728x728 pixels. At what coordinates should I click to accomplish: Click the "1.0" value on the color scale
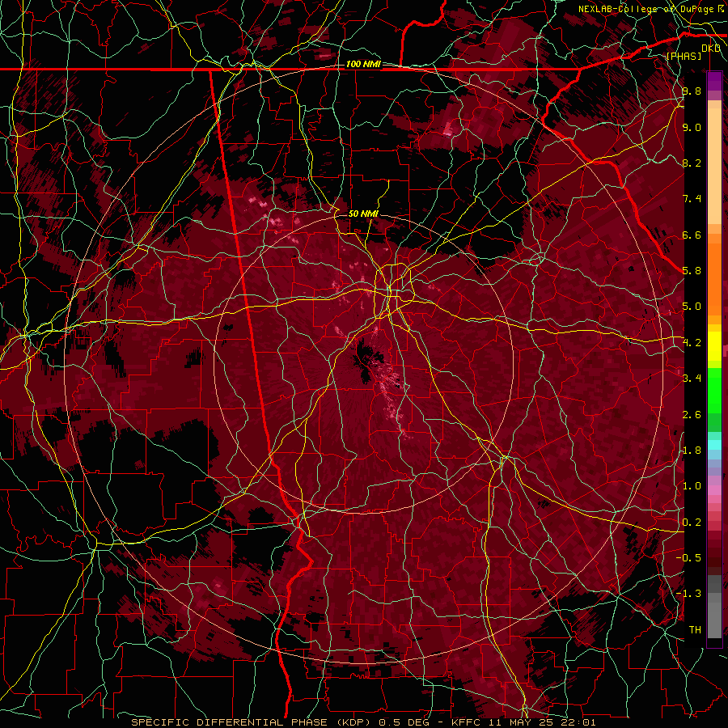(x=692, y=486)
